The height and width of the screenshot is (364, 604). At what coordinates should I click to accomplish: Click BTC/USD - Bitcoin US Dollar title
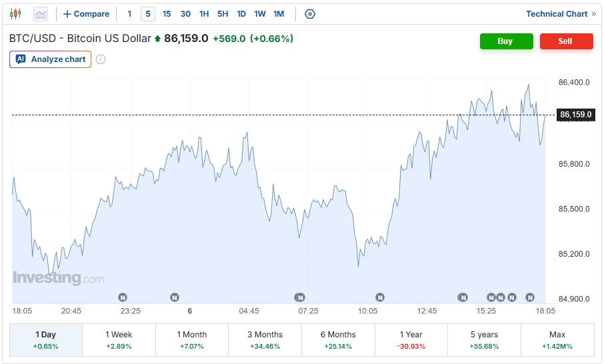(x=80, y=39)
